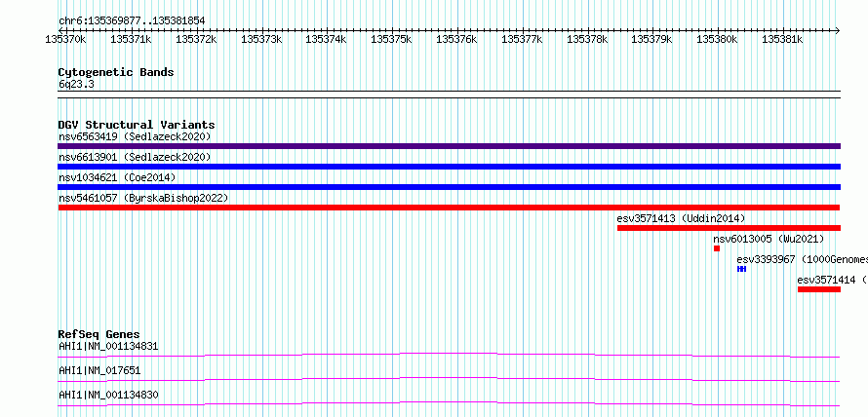Screen dimensions: 868x417
Task: Select the 6q23.3 cytogenetic band label
Action: tap(76, 84)
